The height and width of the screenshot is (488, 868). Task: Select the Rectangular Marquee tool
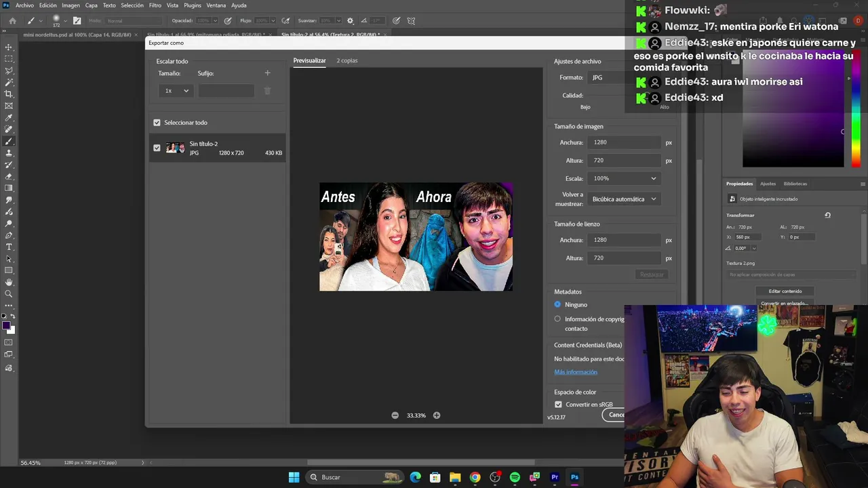click(9, 59)
